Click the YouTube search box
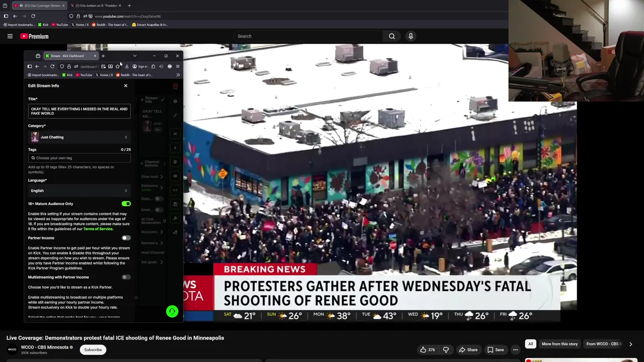 [x=308, y=36]
